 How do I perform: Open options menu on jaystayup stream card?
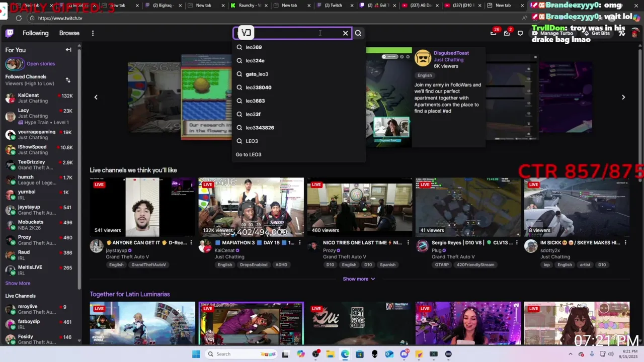[x=191, y=243]
